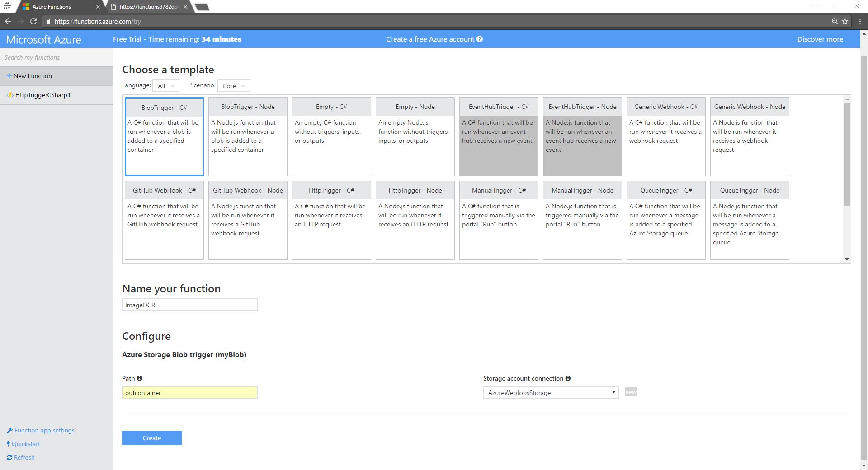868x470 pixels.
Task: Open the Chrome three-dot menu
Action: tap(859, 21)
